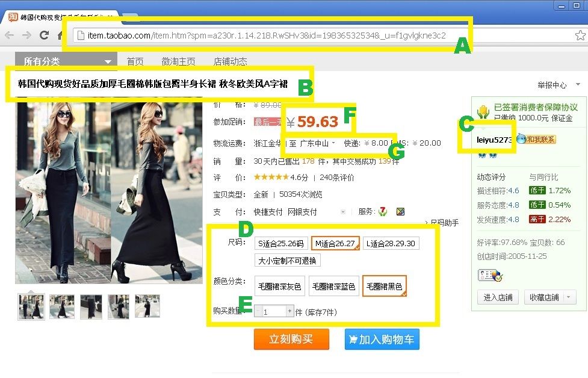Click the blue 加入购物车 button
The width and height of the screenshot is (588, 378).
point(382,339)
